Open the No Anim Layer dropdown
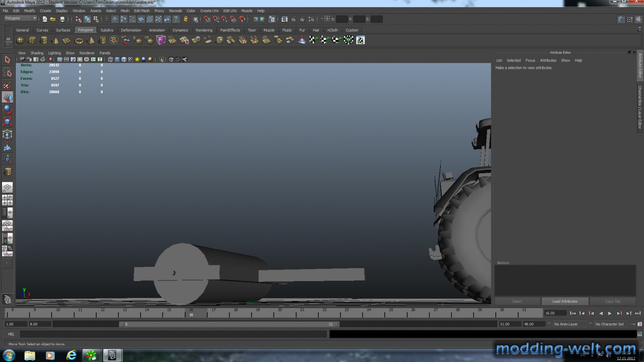Screen dimensions: 644x362 569,324
